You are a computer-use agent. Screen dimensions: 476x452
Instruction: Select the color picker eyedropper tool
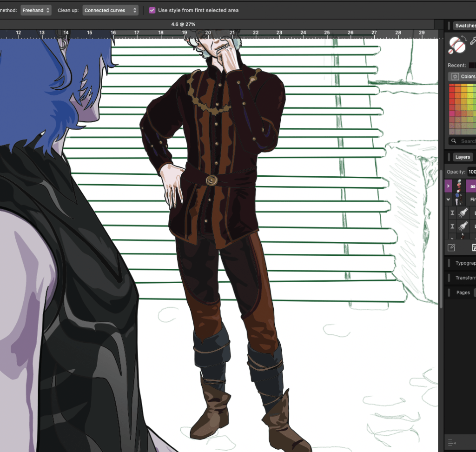[473, 41]
